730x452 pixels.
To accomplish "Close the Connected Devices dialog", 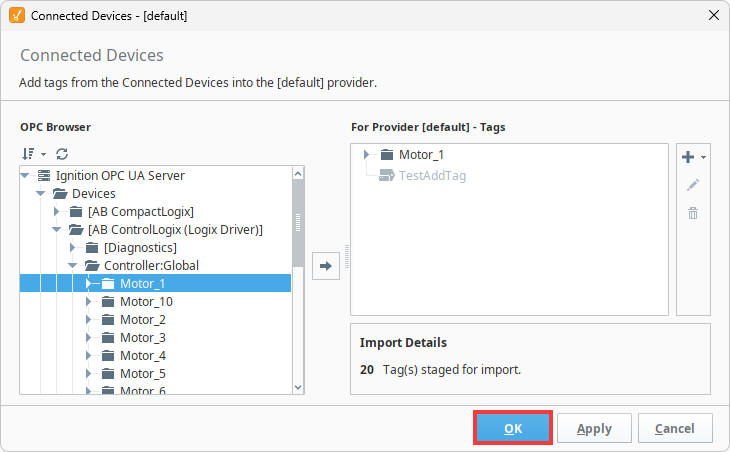I will pyautogui.click(x=714, y=15).
